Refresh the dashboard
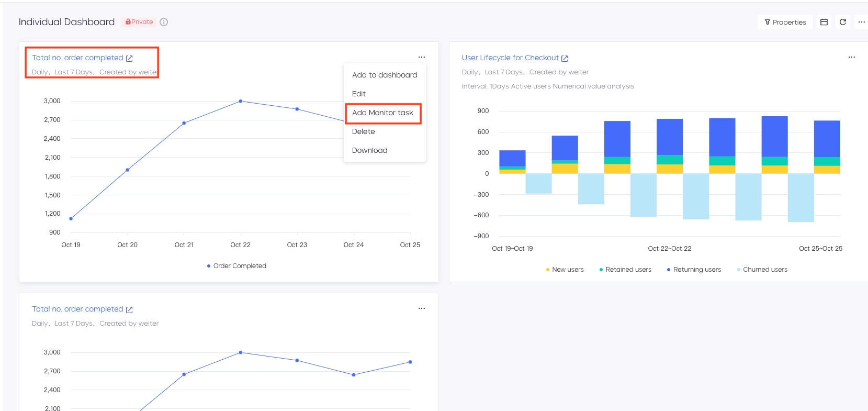 coord(843,22)
